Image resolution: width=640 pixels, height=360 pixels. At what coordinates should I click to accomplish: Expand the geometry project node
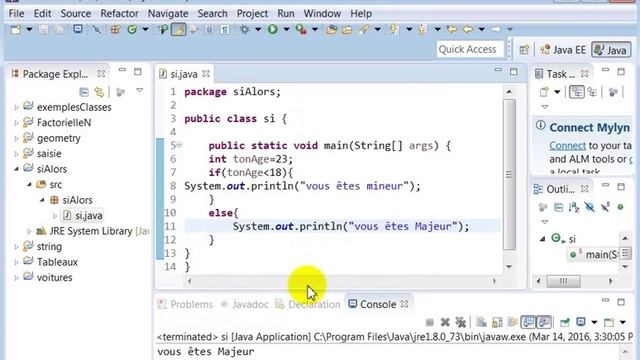pos(16,138)
